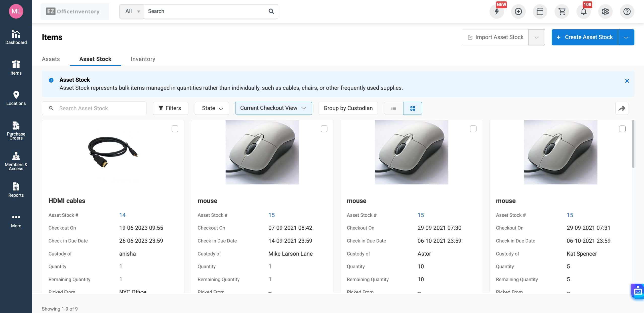Open notifications bell with 108 badge
Image resolution: width=644 pixels, height=313 pixels.
point(583,12)
